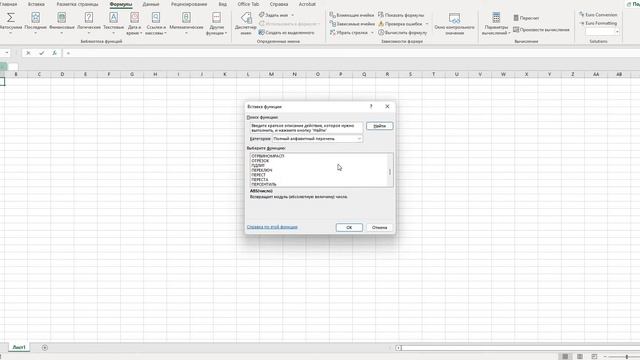Click Create from Selection in Defined Names
Viewport: 640px width, 360px height.
pyautogui.click(x=287, y=33)
